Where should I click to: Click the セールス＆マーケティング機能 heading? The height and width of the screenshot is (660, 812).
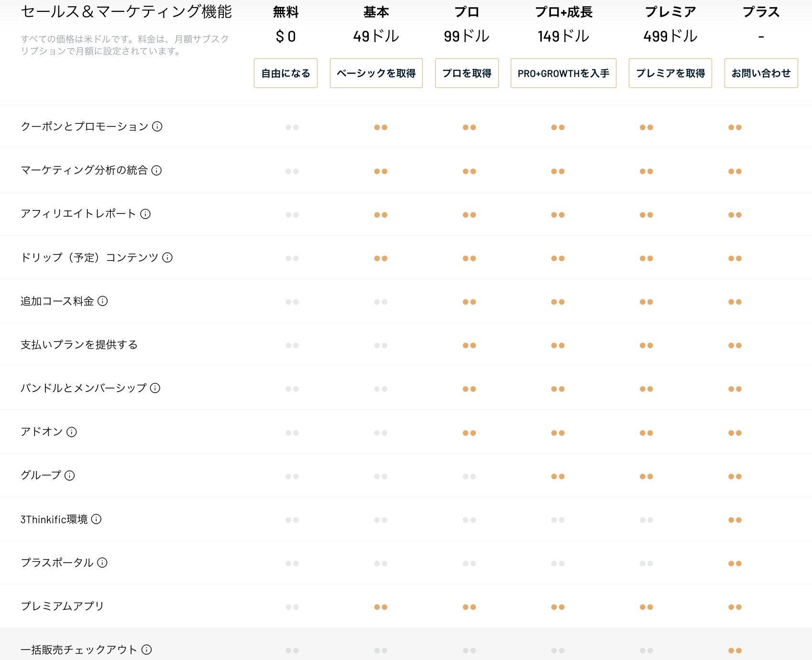(x=126, y=12)
